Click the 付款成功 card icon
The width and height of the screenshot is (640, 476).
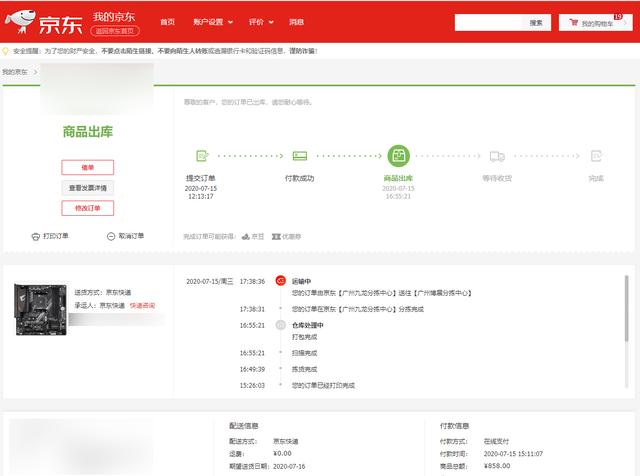pos(300,156)
